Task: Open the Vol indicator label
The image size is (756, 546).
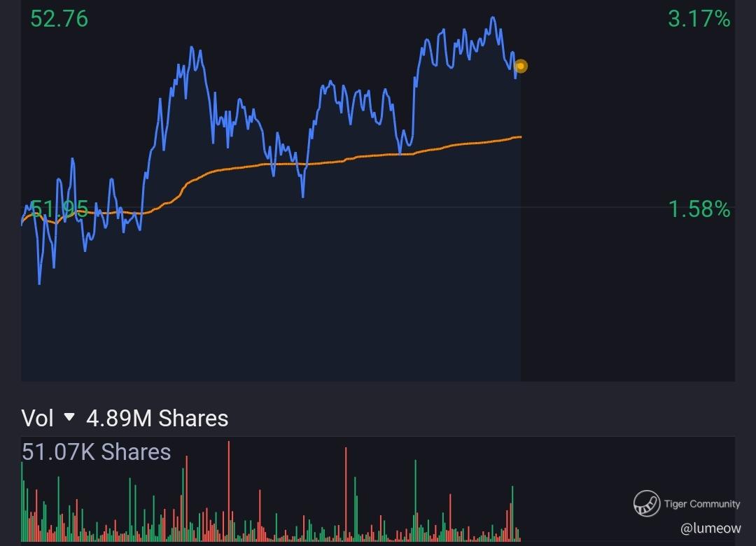Action: [x=37, y=419]
